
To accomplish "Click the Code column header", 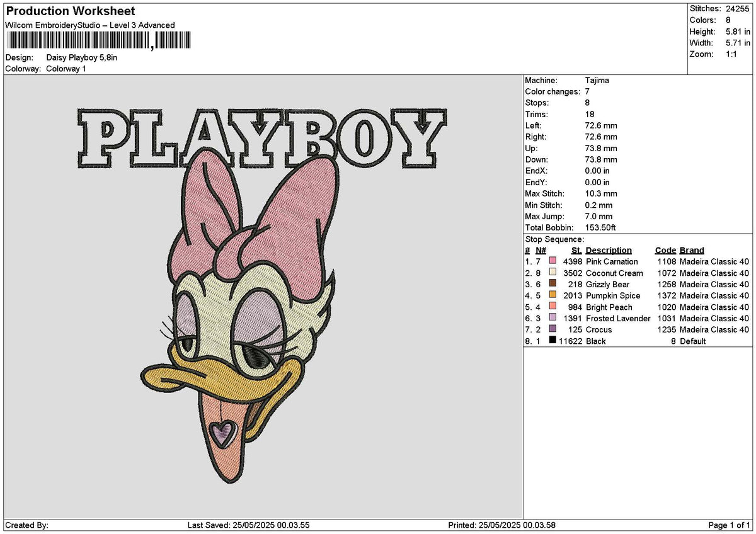I will 665,250.
